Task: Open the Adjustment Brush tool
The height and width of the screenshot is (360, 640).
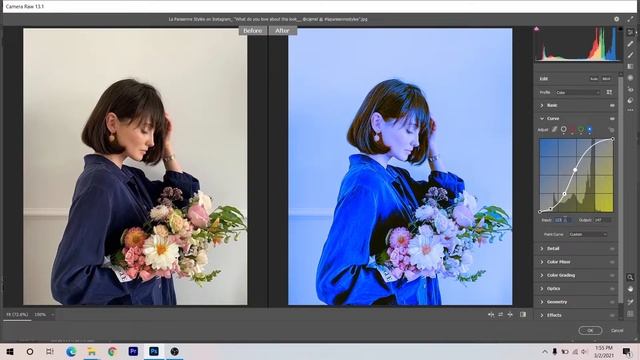Action: [630, 55]
